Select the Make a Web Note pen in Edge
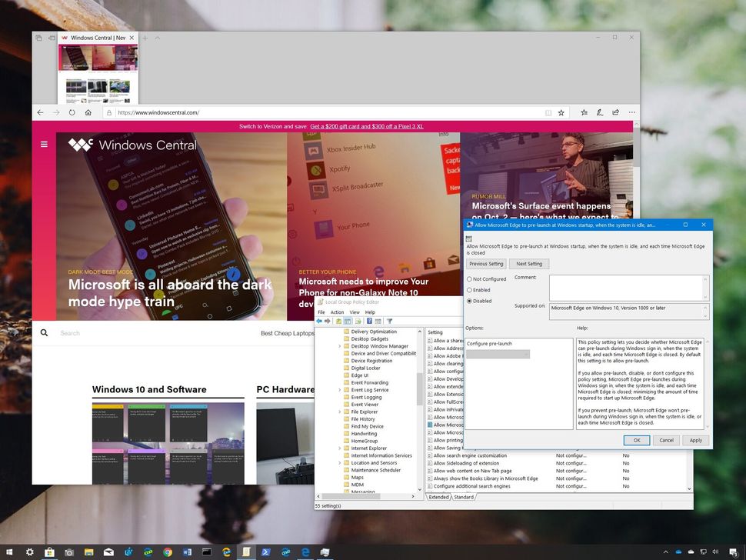This screenshot has height=560, width=746. pyautogui.click(x=600, y=112)
